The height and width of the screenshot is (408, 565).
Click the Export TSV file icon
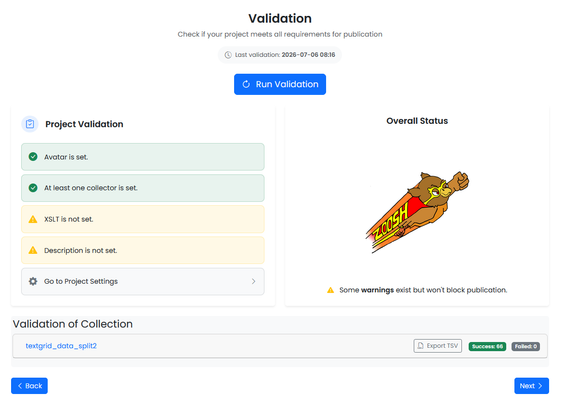[420, 346]
